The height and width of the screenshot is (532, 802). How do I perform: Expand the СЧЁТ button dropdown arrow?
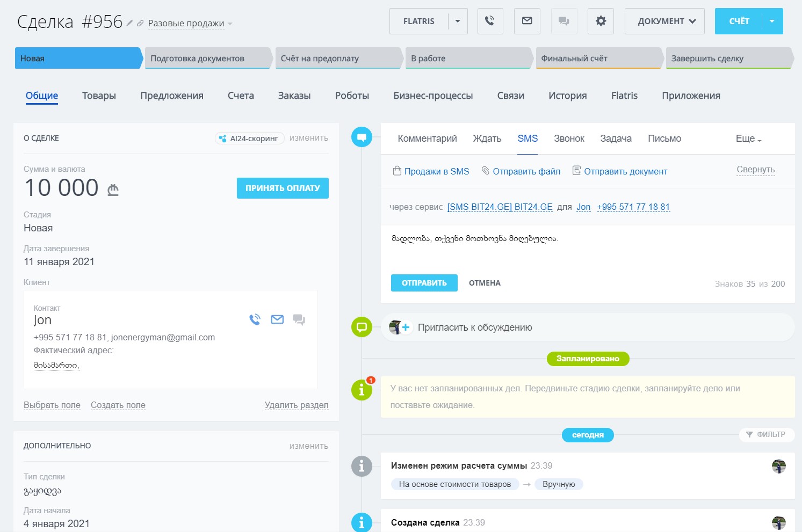click(x=771, y=21)
